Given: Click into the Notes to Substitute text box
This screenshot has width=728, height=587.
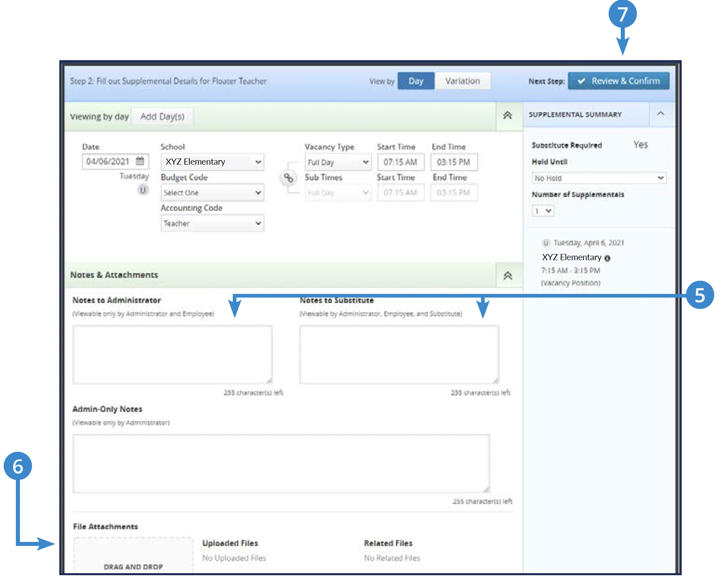Looking at the screenshot, I should click(x=399, y=354).
